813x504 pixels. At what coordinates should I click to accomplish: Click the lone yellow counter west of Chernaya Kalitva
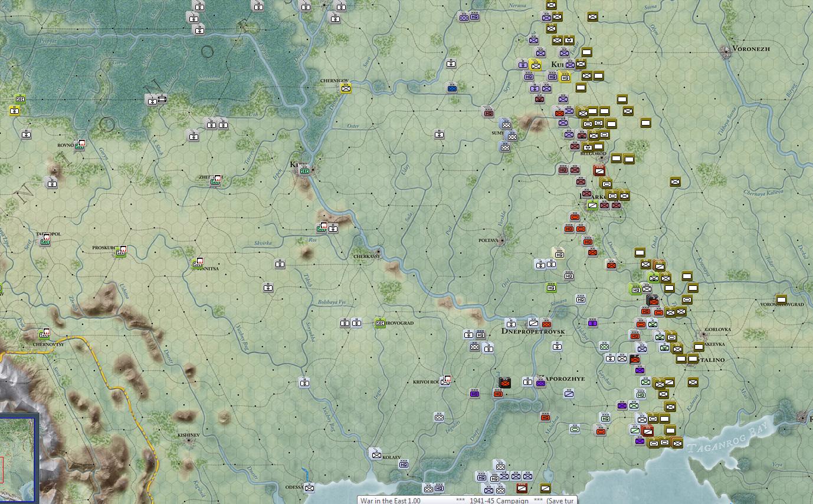point(675,182)
